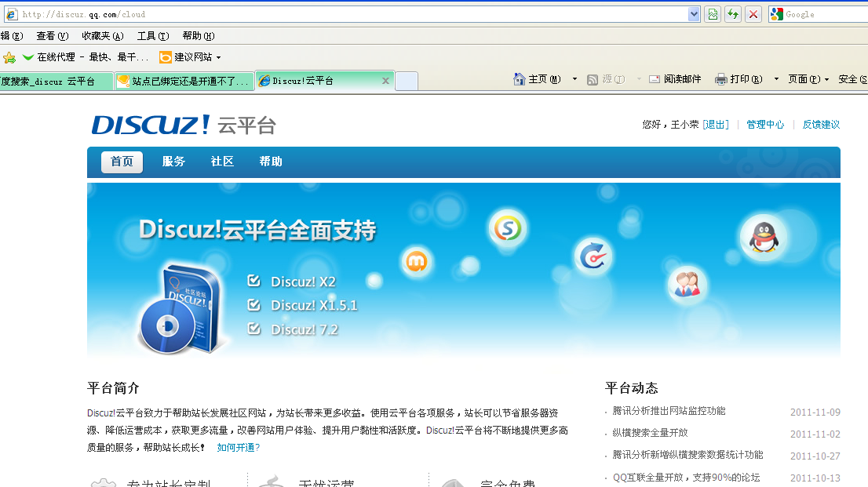The height and width of the screenshot is (487, 868).
Task: Click the address bar URL field
Action: click(353, 14)
